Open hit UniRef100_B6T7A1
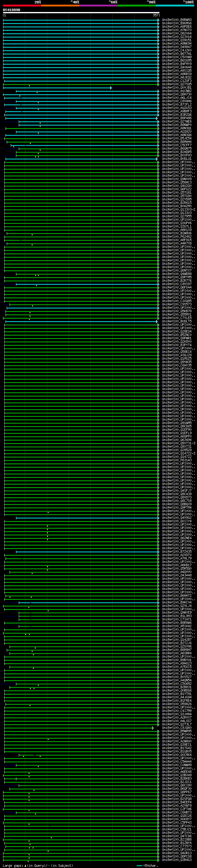The height and width of the screenshot is (868, 197). click(177, 54)
